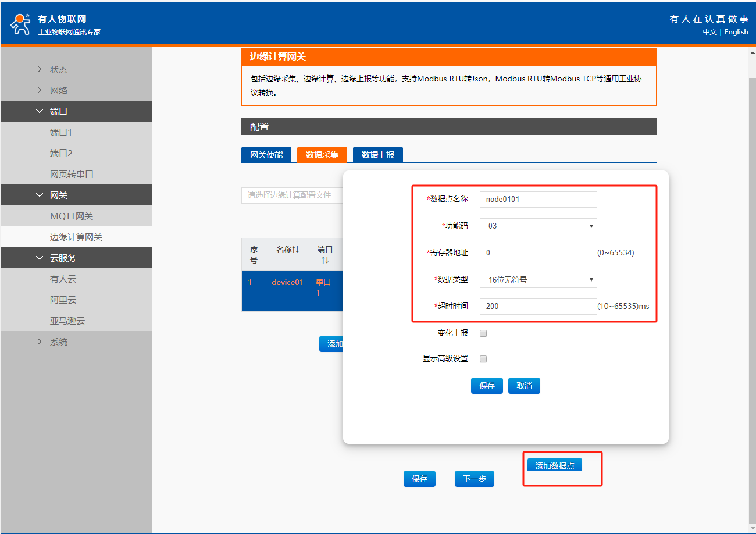Switch to the 数据上报 tab
This screenshot has width=756, height=534.
click(x=377, y=155)
